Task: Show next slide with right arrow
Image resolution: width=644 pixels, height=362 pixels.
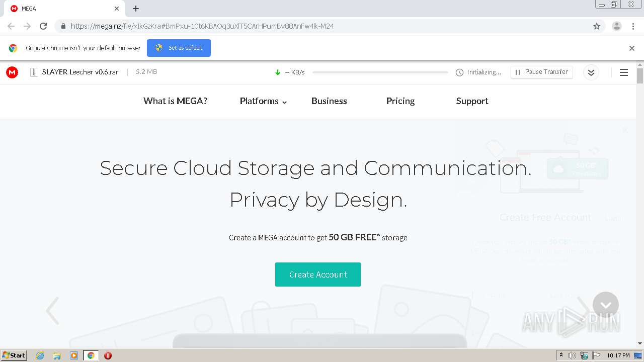Action: click(x=584, y=310)
